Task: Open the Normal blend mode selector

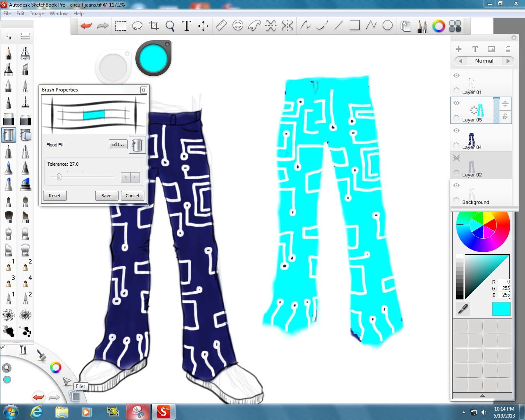Action: pos(484,61)
